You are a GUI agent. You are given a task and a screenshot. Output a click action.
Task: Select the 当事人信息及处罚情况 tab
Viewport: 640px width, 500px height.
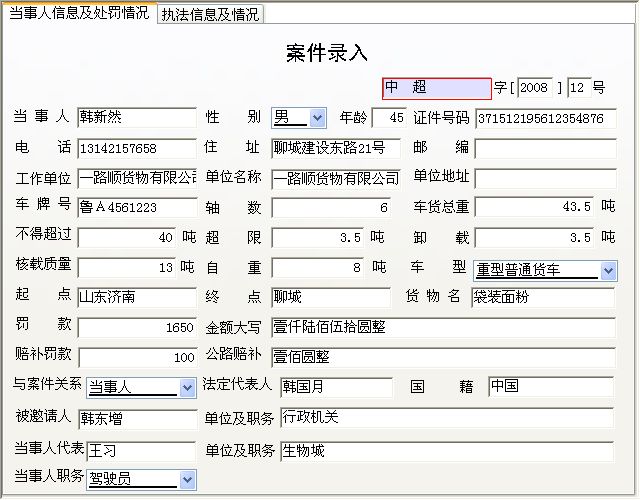[78, 13]
